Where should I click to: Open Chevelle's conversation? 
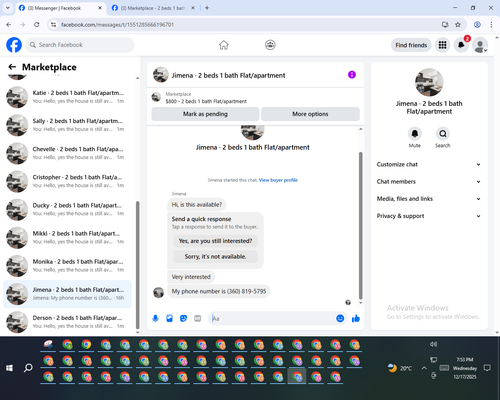click(68, 153)
